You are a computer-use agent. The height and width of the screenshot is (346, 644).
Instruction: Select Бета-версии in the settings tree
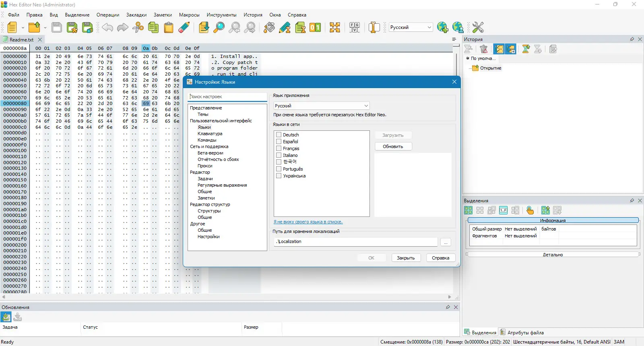pos(210,153)
